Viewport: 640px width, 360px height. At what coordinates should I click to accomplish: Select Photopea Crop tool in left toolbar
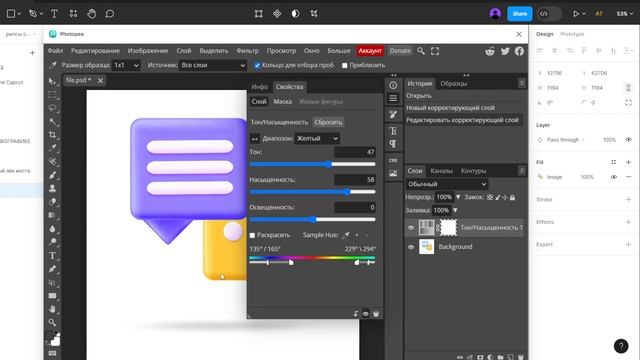click(52, 135)
